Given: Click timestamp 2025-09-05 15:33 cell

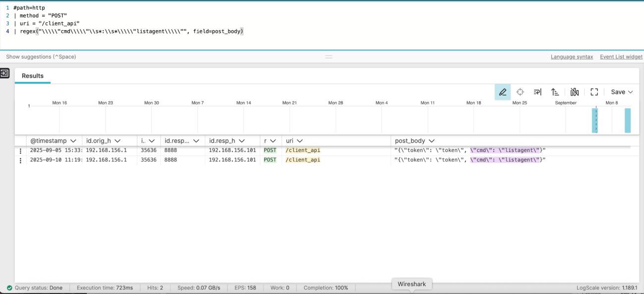Looking at the screenshot, I should 56,150.
